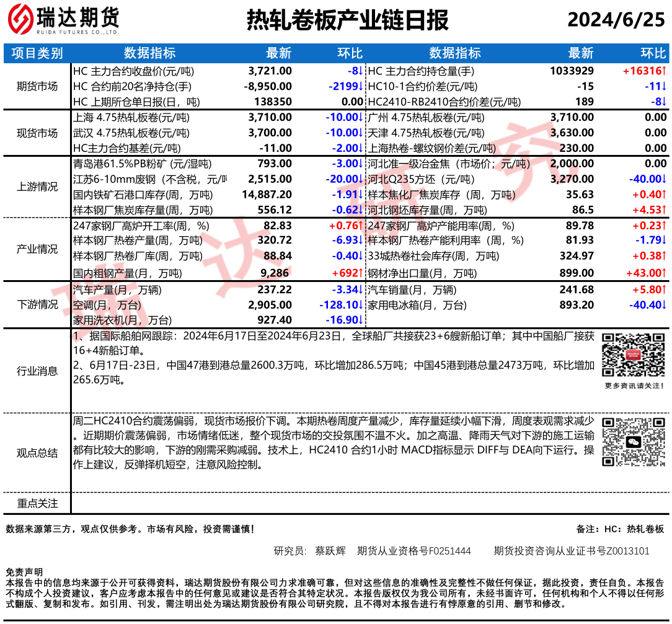
Task: Click the red up arrow after +43.00
Action: tap(664, 272)
